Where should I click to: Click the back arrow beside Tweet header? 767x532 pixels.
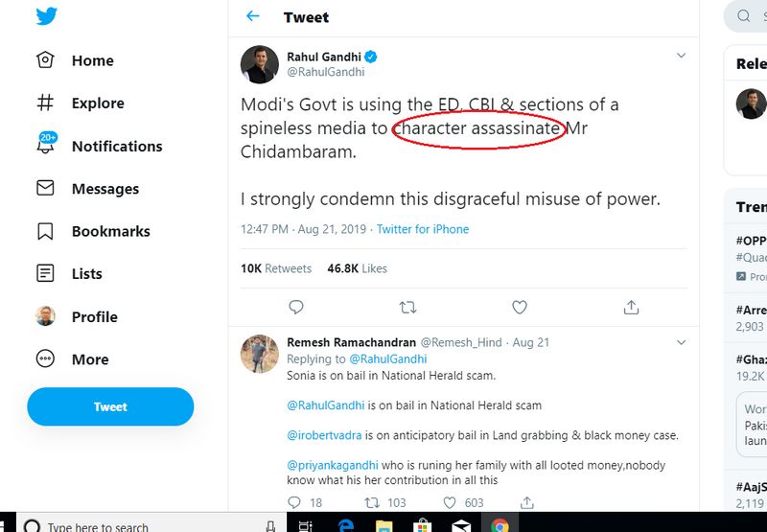click(x=253, y=16)
